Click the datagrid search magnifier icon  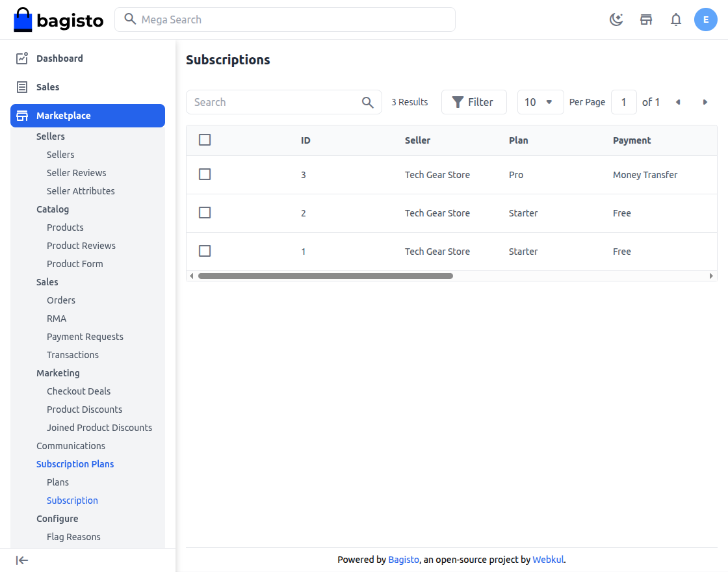[368, 102]
